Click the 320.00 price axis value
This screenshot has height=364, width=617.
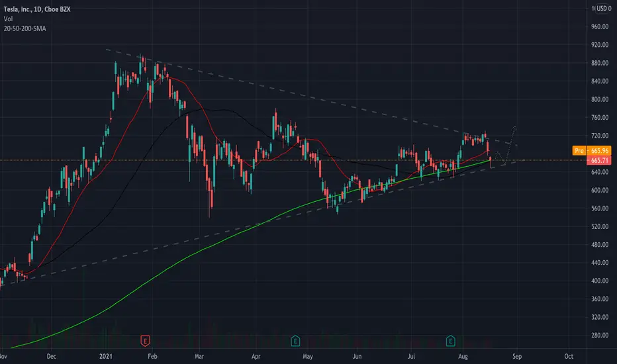tap(600, 317)
